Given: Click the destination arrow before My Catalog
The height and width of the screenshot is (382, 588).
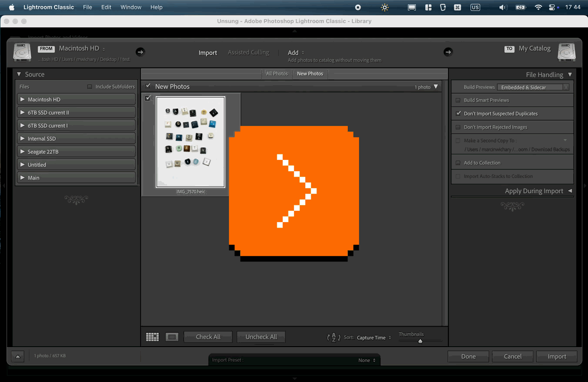Looking at the screenshot, I should (448, 52).
